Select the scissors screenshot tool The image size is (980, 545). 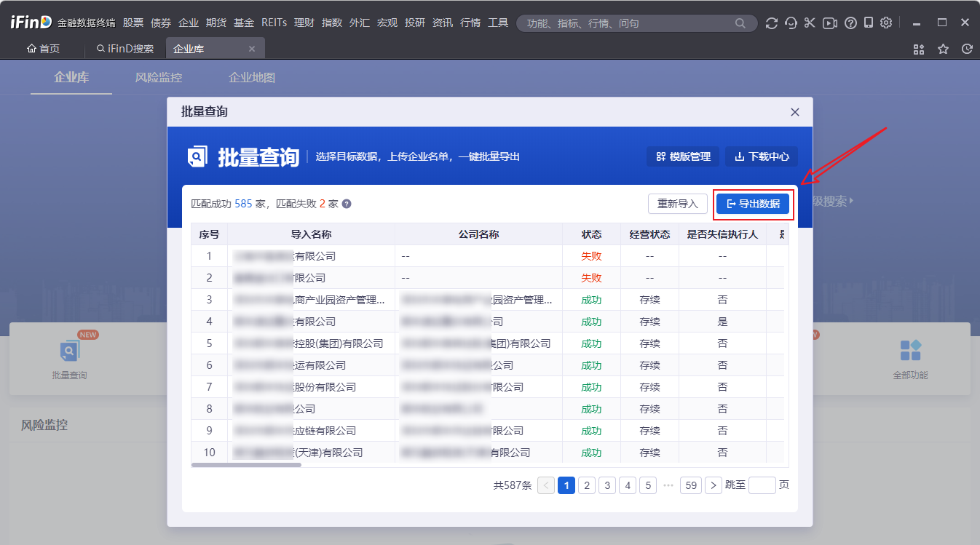coord(810,23)
